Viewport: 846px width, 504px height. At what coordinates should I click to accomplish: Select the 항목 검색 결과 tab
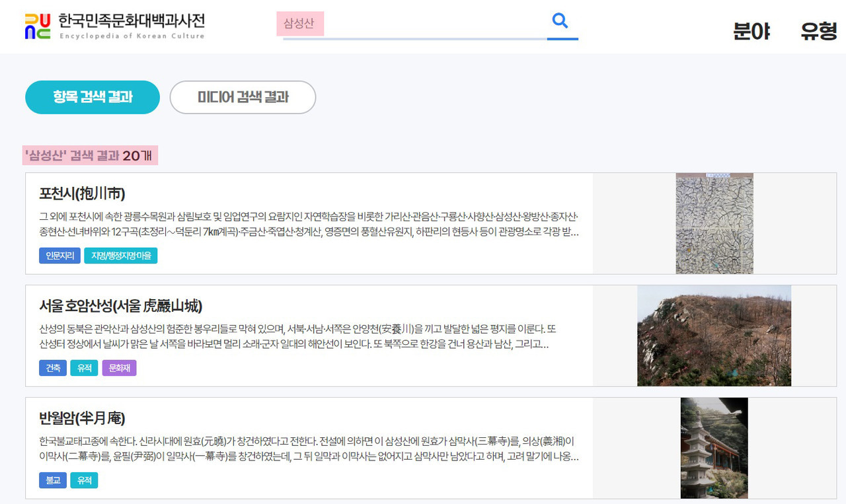(92, 97)
